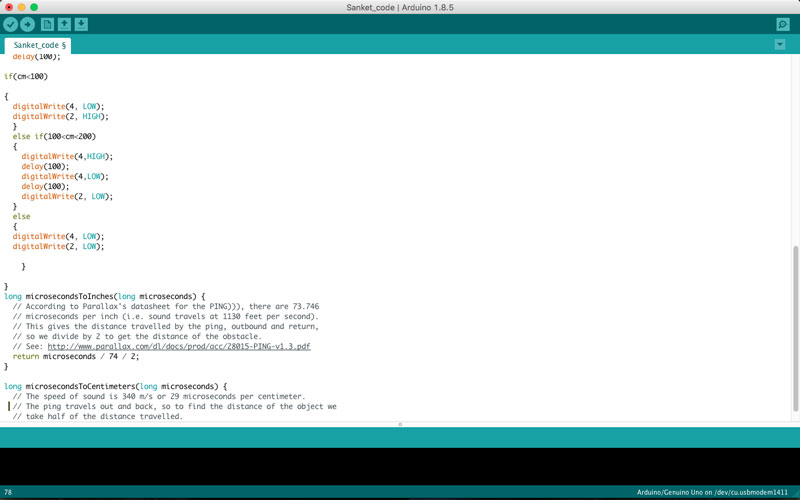The width and height of the screenshot is (800, 500).
Task: Place cursor on the if(cm<100) line
Action: tap(26, 77)
